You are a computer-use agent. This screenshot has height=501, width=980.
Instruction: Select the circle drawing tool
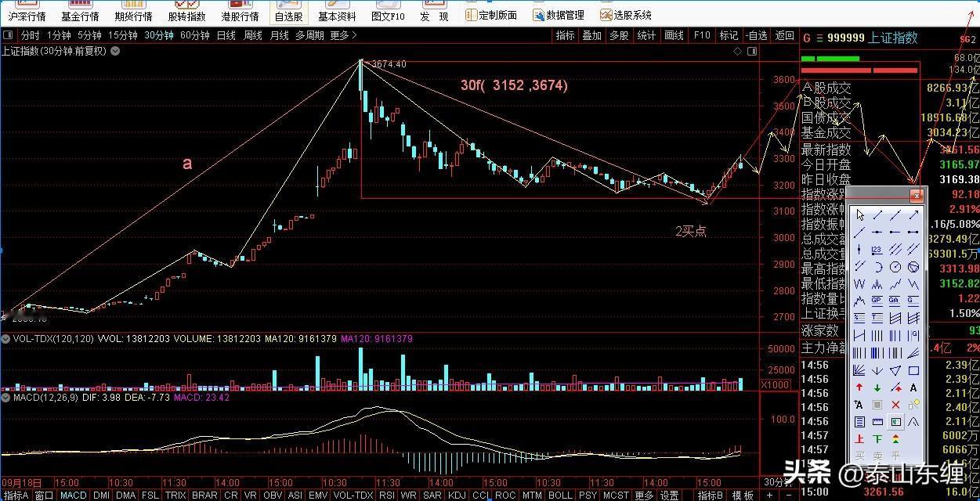[x=895, y=266]
